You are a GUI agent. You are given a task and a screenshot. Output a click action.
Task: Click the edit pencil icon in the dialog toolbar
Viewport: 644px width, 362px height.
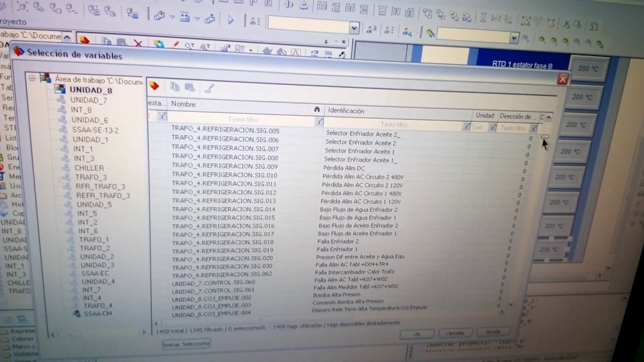(x=209, y=88)
